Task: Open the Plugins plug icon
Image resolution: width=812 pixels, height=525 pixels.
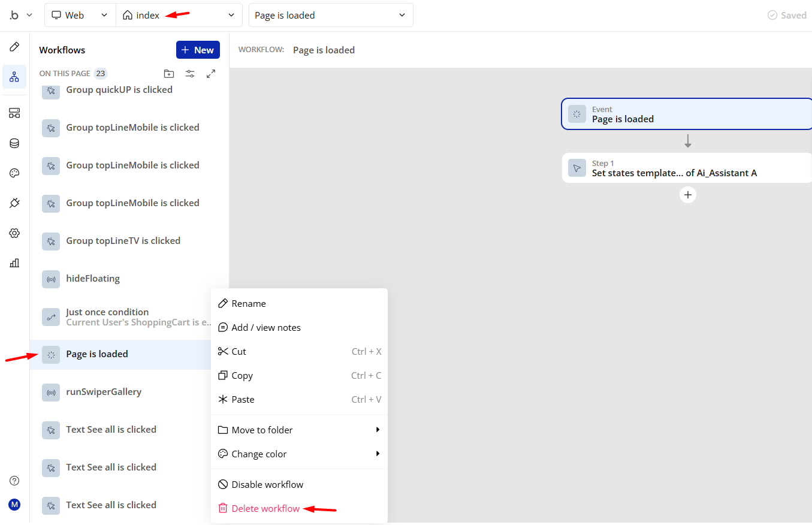Action: (14, 203)
